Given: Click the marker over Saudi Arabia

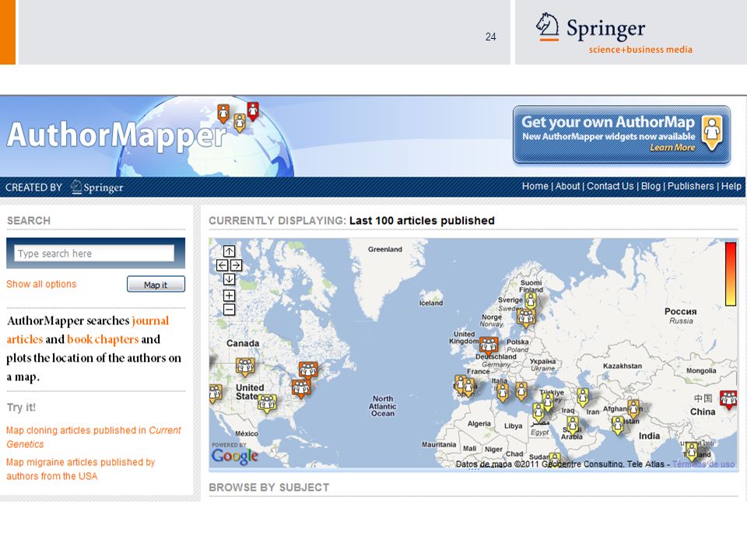Looking at the screenshot, I should (572, 425).
